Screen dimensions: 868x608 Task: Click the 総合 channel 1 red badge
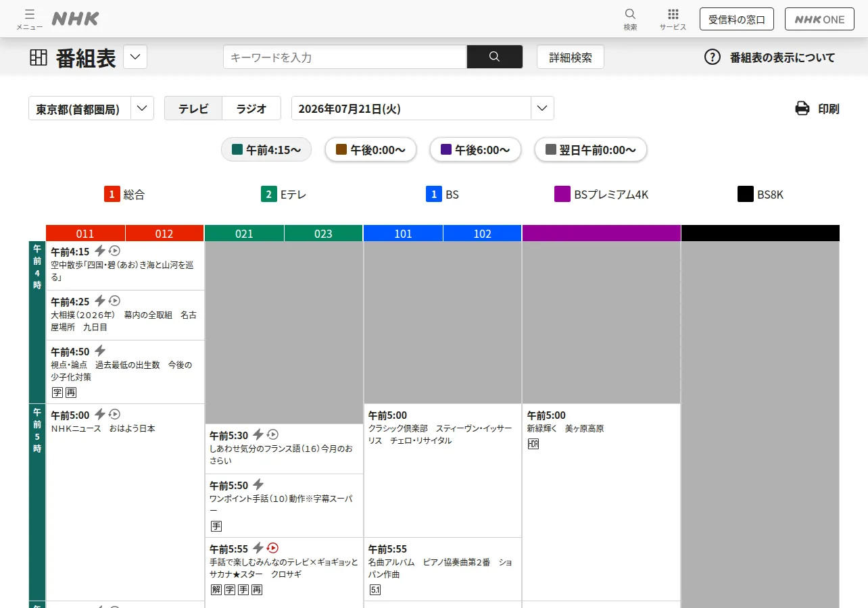112,195
